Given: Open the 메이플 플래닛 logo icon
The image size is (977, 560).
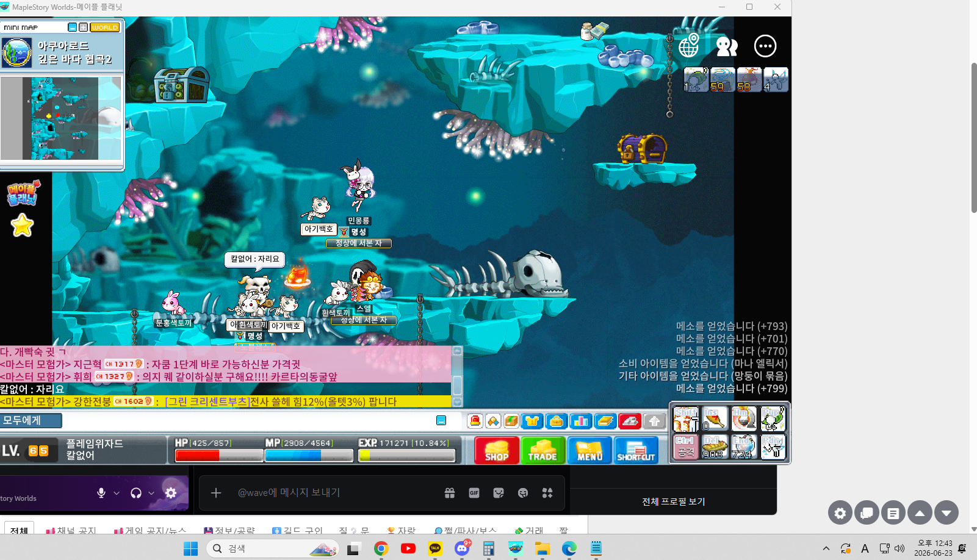Looking at the screenshot, I should (x=23, y=193).
